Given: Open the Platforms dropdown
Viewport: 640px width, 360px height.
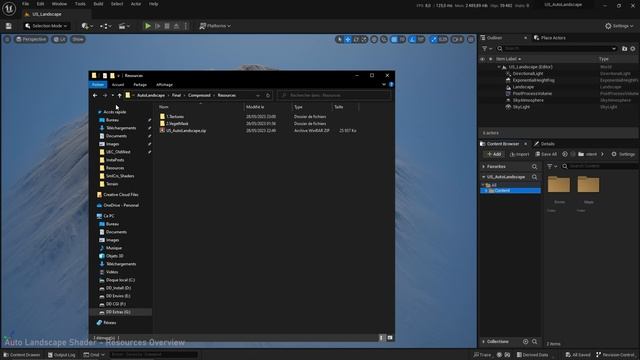Looking at the screenshot, I should pos(215,26).
